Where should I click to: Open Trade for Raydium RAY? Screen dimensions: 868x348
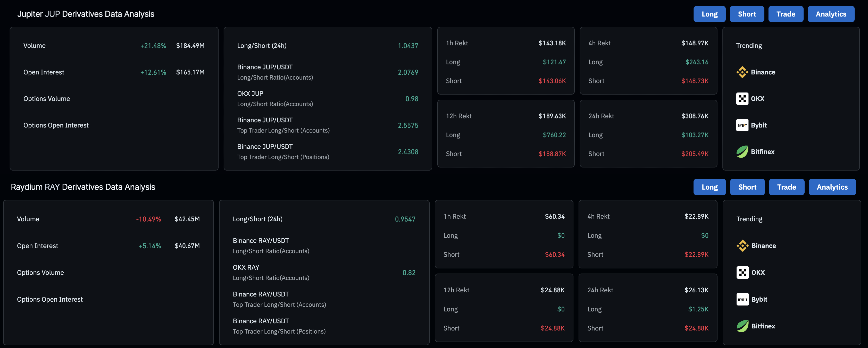coord(786,187)
